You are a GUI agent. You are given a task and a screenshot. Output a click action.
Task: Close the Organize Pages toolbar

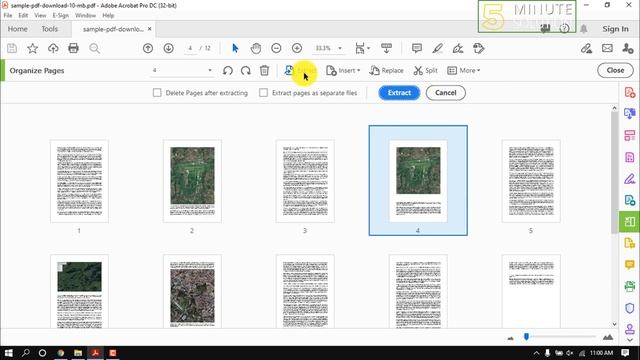(615, 70)
